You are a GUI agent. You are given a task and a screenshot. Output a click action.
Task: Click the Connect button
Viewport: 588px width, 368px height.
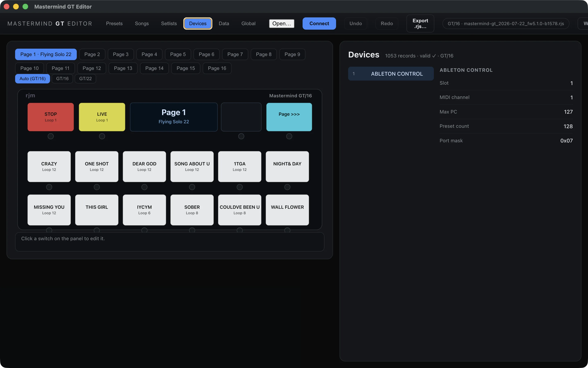[319, 23]
